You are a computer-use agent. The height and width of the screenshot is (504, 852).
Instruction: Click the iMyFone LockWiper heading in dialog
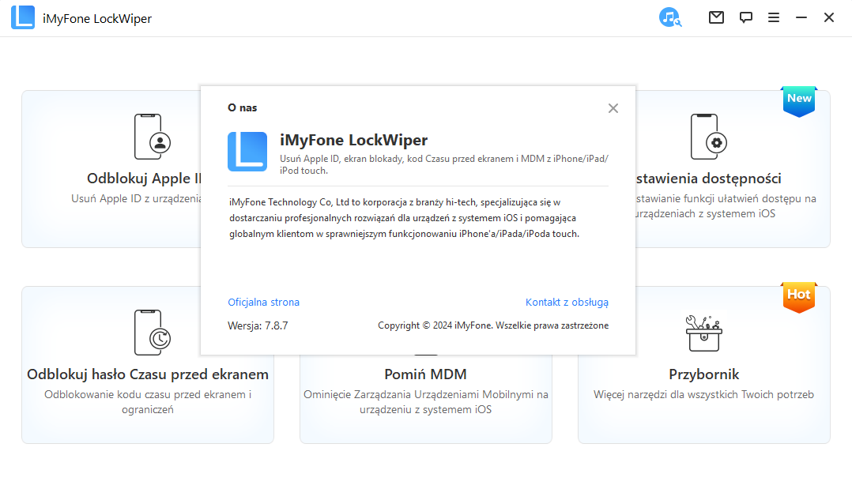coord(354,140)
